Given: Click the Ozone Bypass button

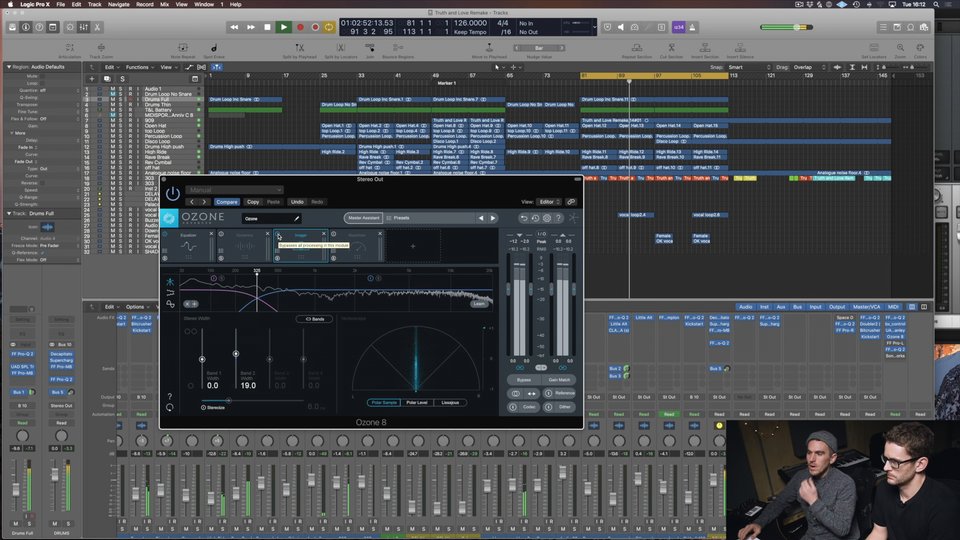Looking at the screenshot, I should (523, 380).
